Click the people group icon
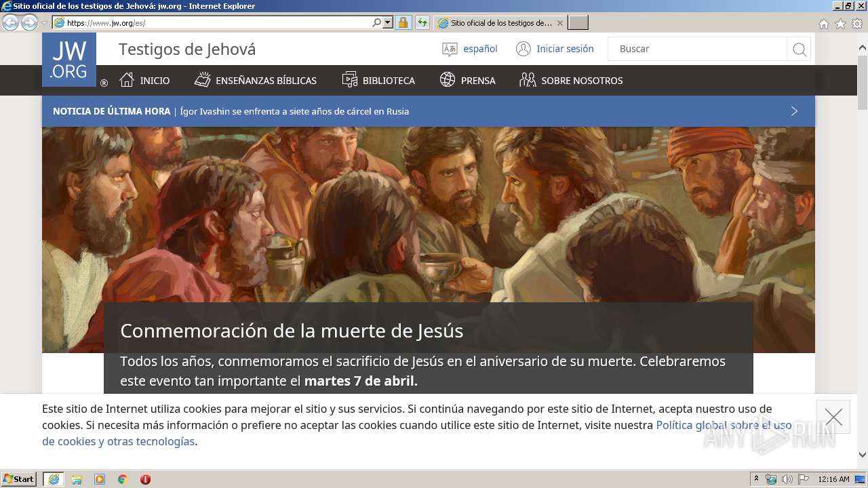This screenshot has height=488, width=868. point(528,80)
